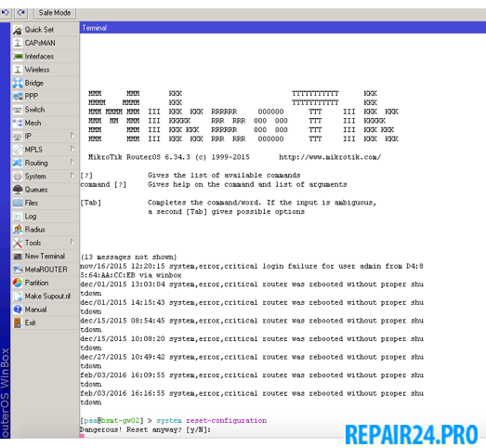Click the undo arrow in the toolbar
The image size is (486, 448).
[x=6, y=13]
